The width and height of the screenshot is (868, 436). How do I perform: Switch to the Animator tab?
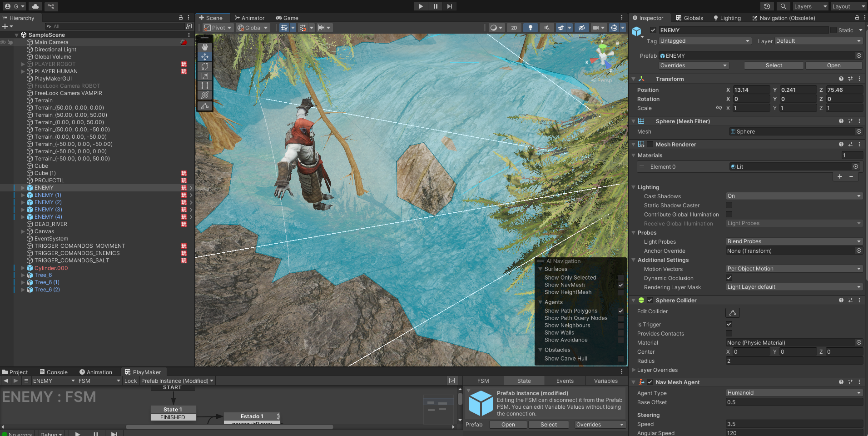coord(249,18)
